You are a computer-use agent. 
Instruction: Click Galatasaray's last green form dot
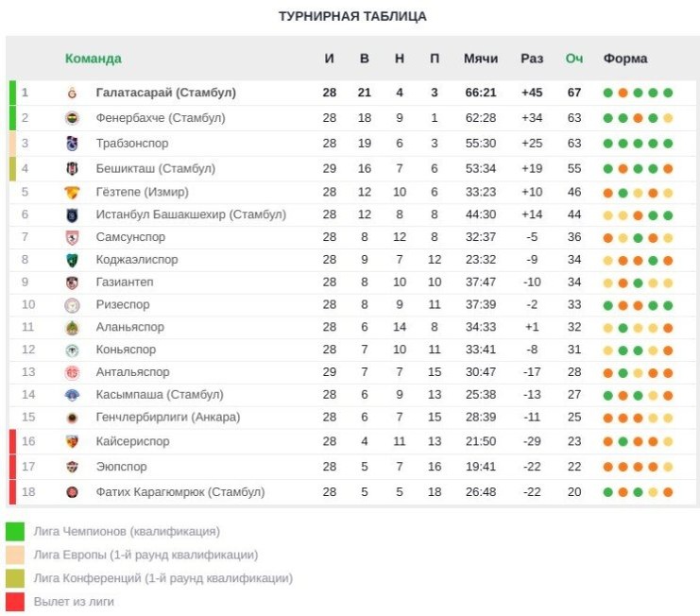tap(668, 94)
